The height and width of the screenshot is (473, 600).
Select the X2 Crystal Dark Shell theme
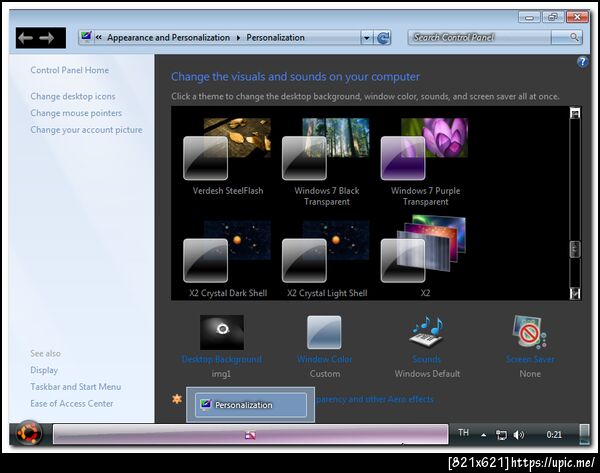point(227,259)
